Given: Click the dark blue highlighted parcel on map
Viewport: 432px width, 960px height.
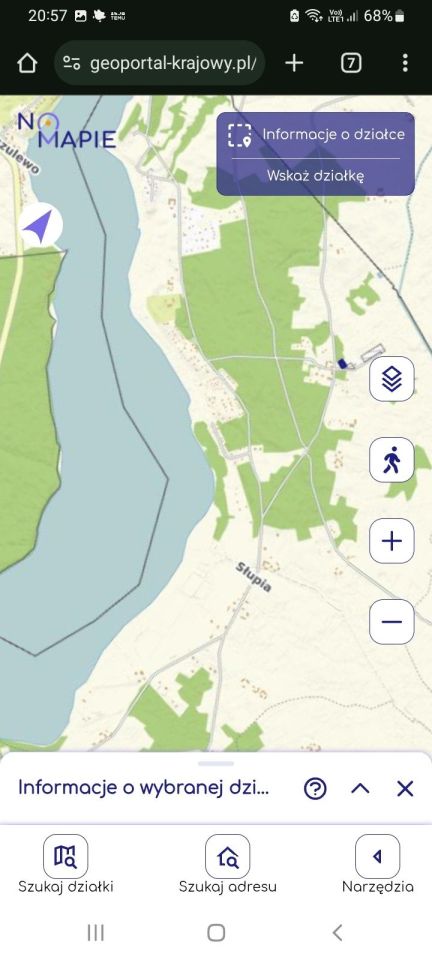Looking at the screenshot, I should pos(343,364).
